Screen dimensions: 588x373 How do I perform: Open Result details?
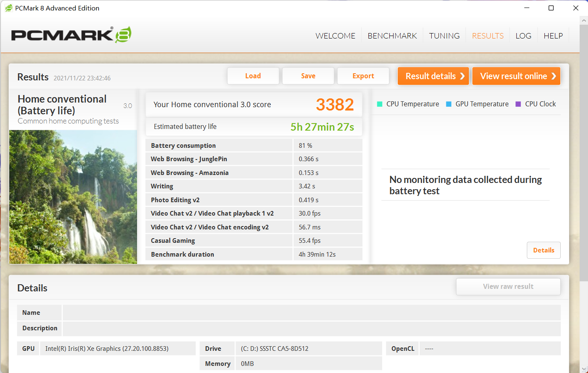click(x=433, y=76)
